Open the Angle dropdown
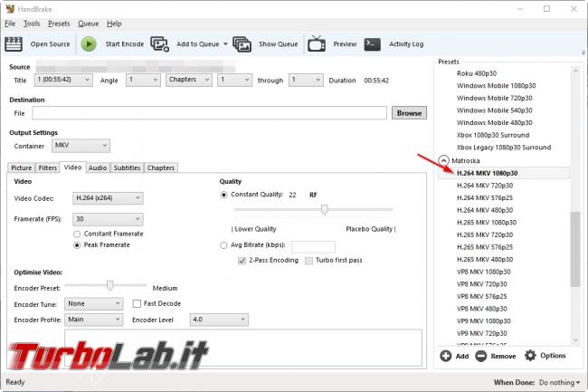 point(143,80)
